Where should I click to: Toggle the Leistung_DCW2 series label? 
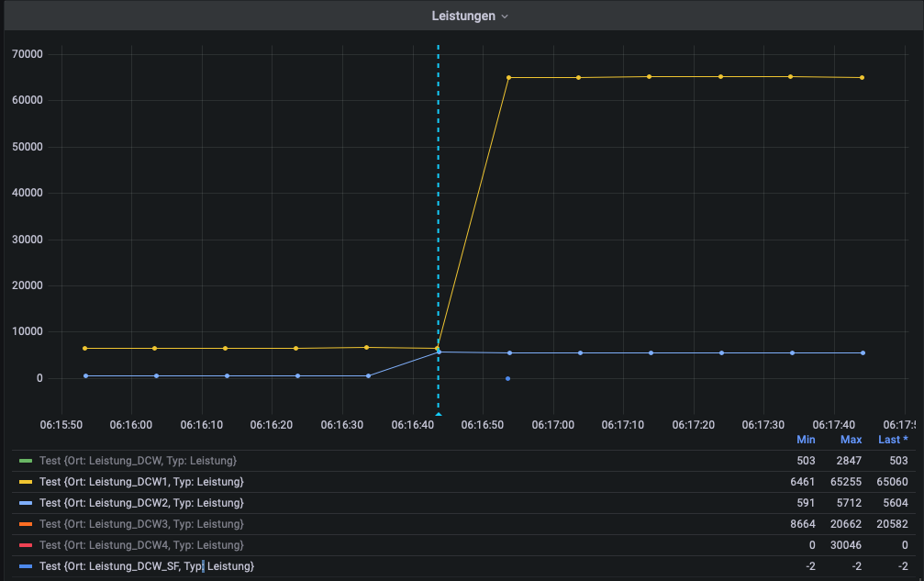coord(141,503)
